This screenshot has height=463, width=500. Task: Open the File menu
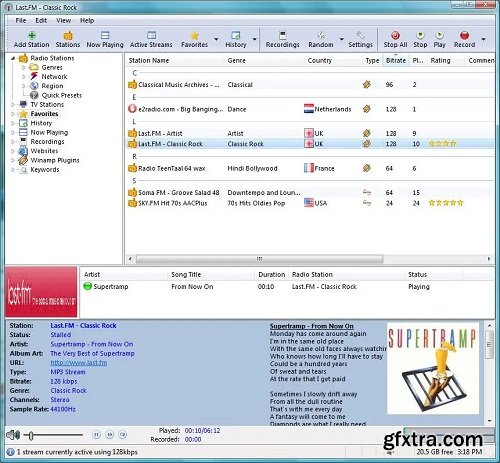click(x=21, y=21)
